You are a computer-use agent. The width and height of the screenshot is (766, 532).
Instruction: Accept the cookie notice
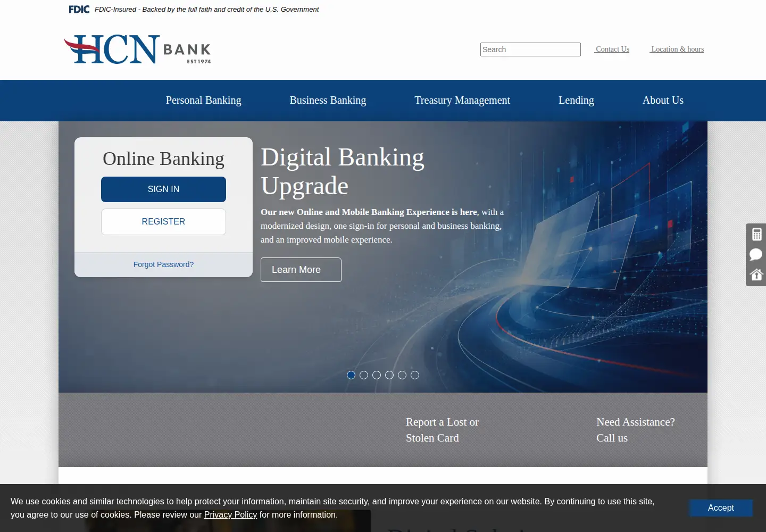[x=721, y=508]
